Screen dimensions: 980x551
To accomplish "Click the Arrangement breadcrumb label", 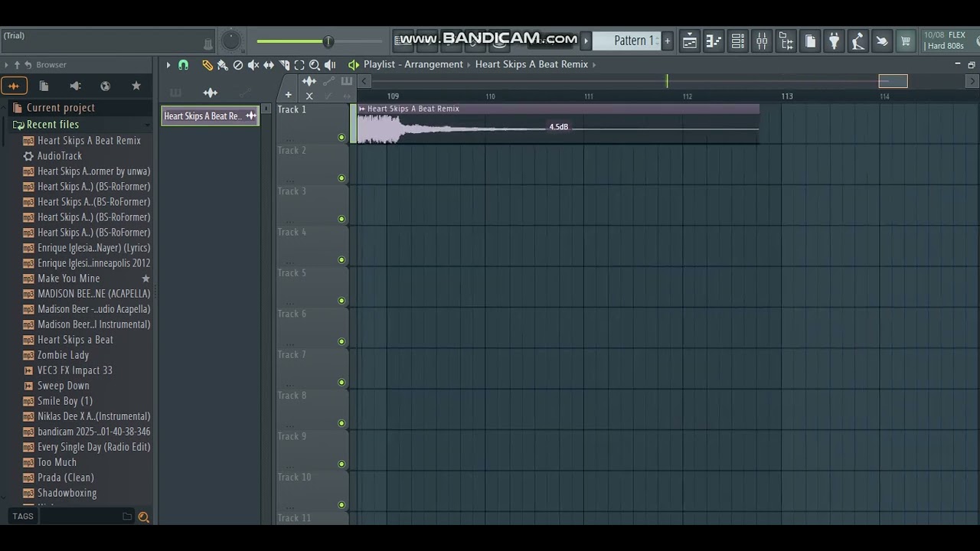I will 433,64.
